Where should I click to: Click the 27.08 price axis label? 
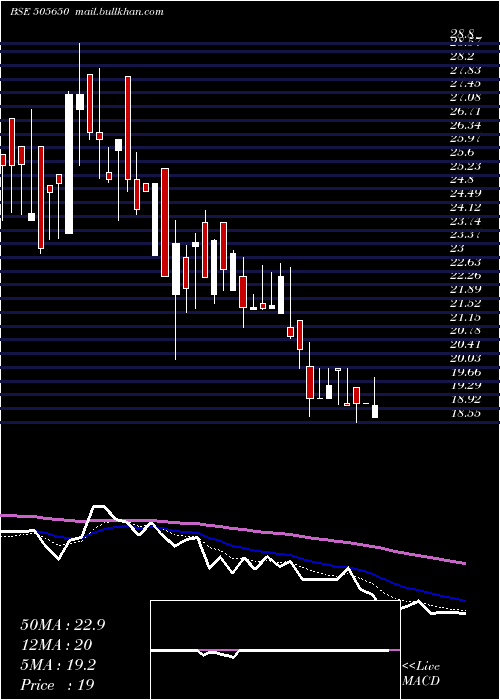(x=465, y=97)
